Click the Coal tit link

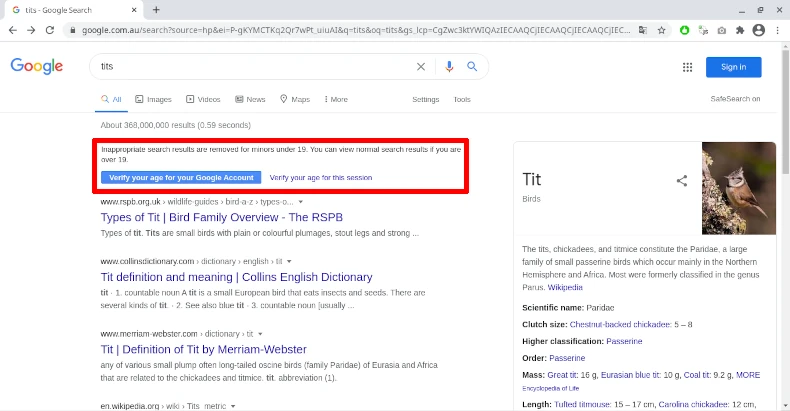697,375
